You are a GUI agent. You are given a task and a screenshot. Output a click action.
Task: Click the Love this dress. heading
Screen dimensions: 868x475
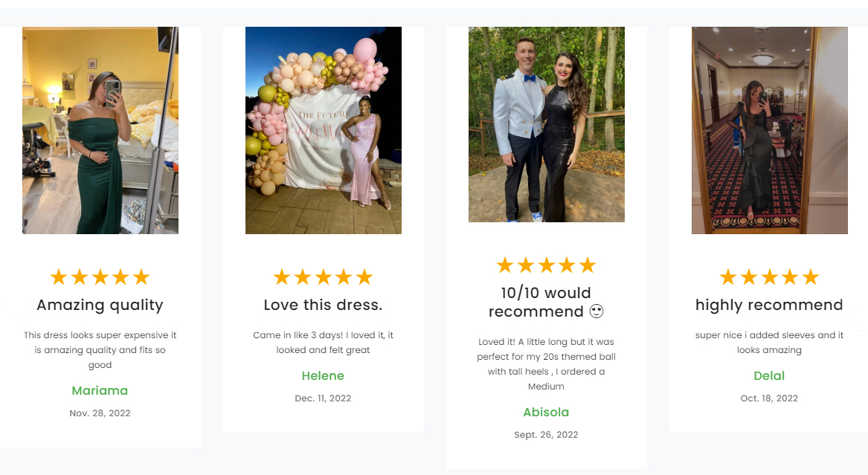324,305
